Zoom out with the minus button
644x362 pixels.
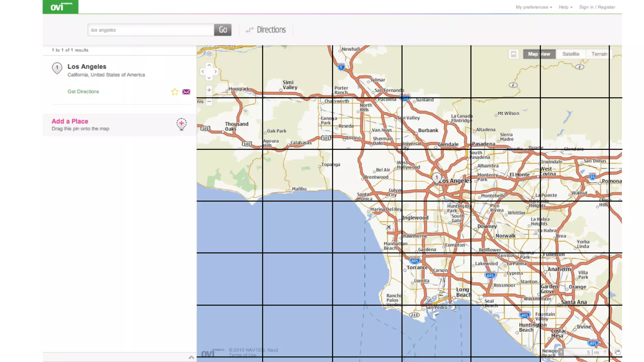tap(209, 101)
